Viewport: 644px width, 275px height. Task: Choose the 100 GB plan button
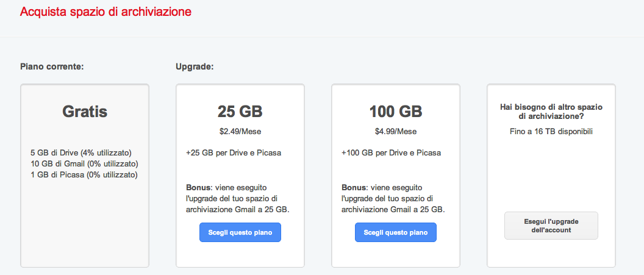tap(396, 232)
